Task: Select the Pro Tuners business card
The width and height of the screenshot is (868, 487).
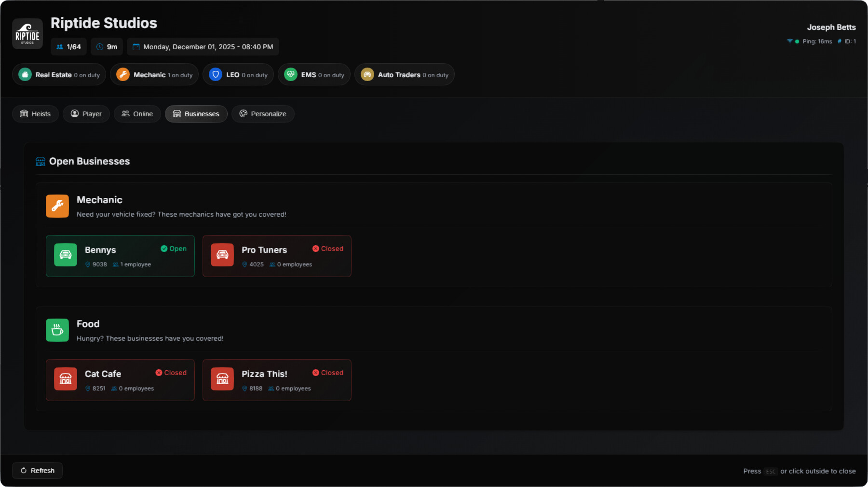Action: point(277,256)
